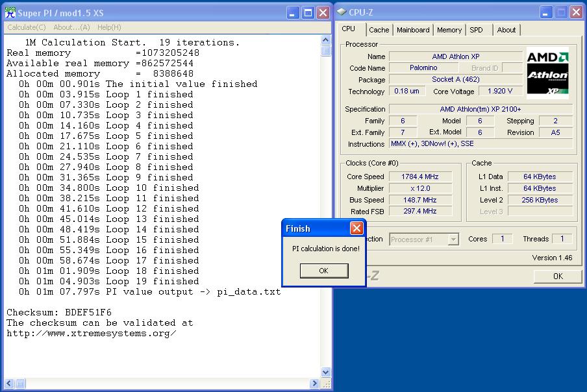
Task: Click the http://www.xtremesystems.org/ line
Action: [x=92, y=334]
